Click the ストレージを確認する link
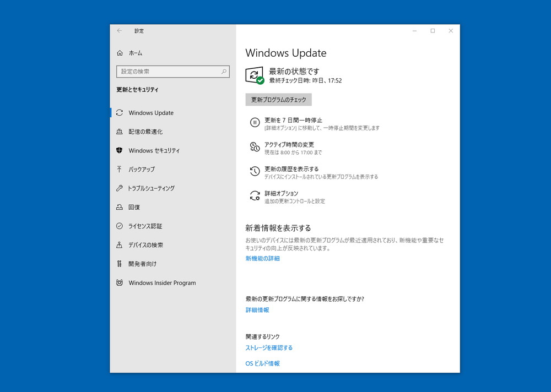 point(269,348)
